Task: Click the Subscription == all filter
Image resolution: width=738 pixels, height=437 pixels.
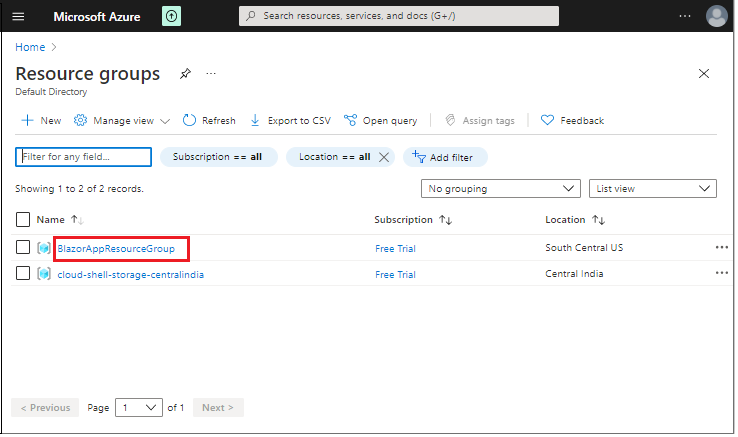Action: pos(219,157)
